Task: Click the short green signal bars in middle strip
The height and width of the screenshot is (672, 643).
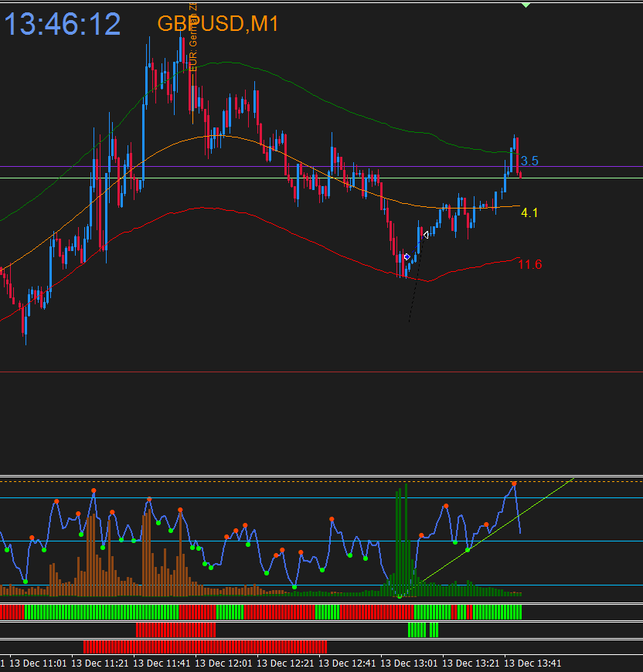Action: tap(423, 630)
